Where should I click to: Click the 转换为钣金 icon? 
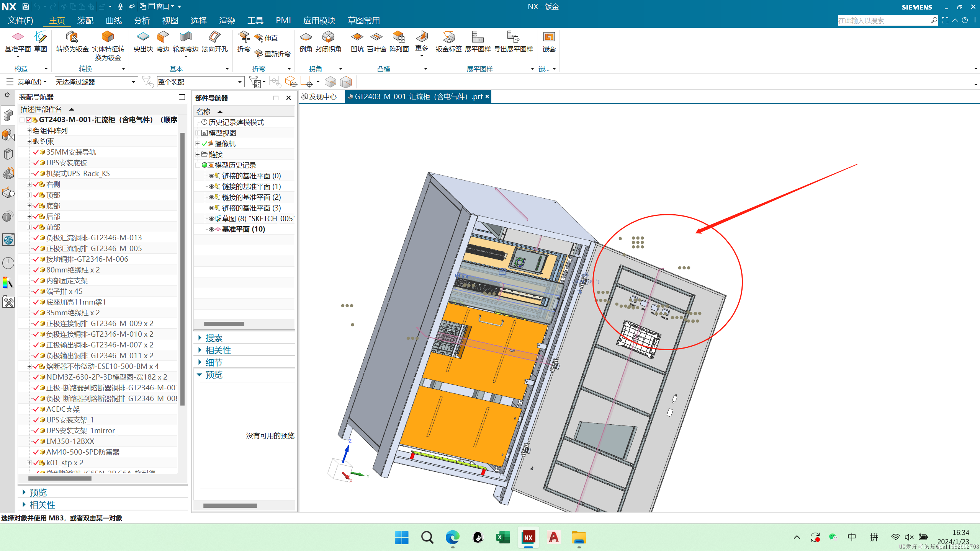coord(72,41)
